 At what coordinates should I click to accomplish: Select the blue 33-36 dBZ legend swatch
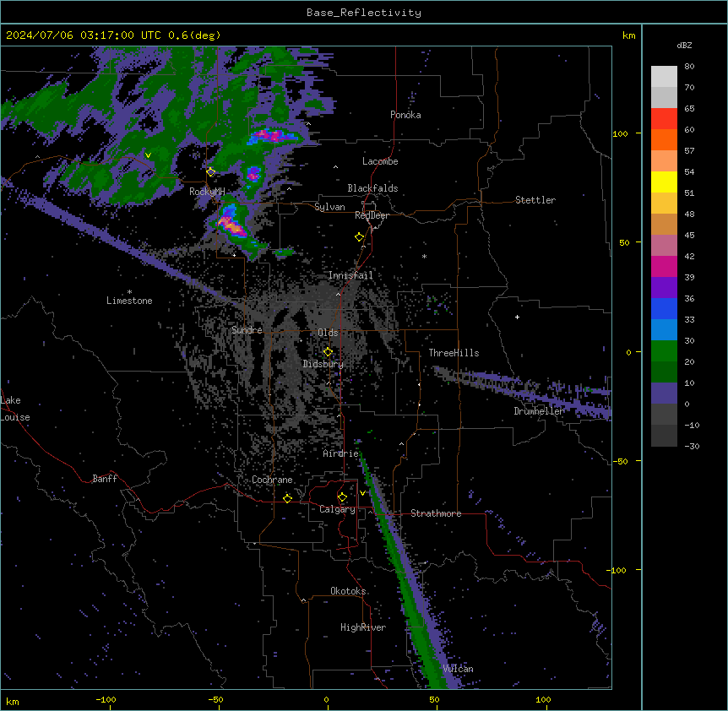(x=664, y=308)
